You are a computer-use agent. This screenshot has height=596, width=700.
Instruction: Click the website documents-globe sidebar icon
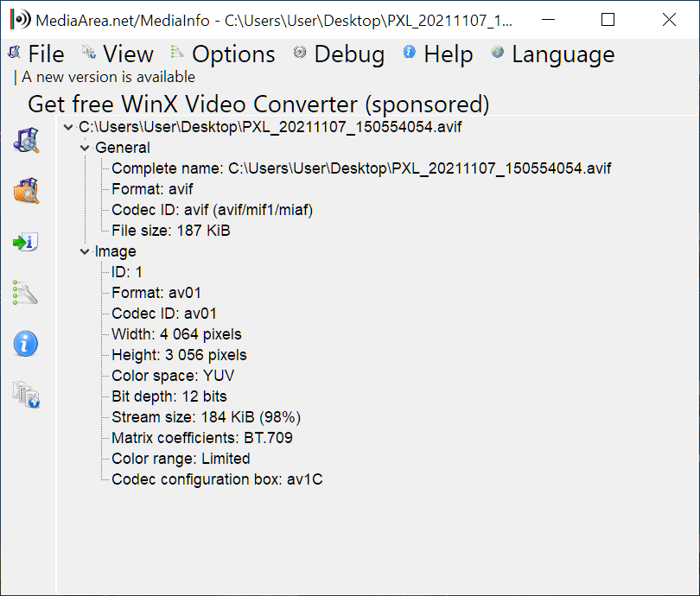(26, 395)
